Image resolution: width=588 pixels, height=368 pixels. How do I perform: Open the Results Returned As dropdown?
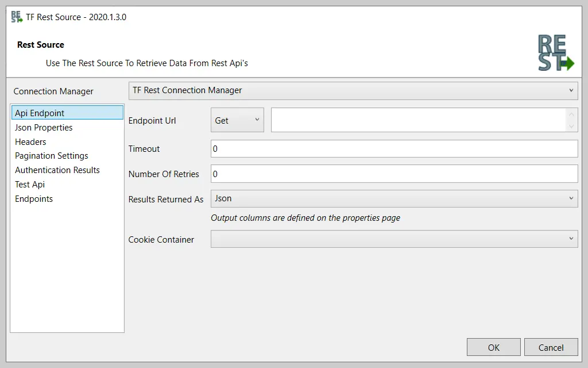point(394,198)
